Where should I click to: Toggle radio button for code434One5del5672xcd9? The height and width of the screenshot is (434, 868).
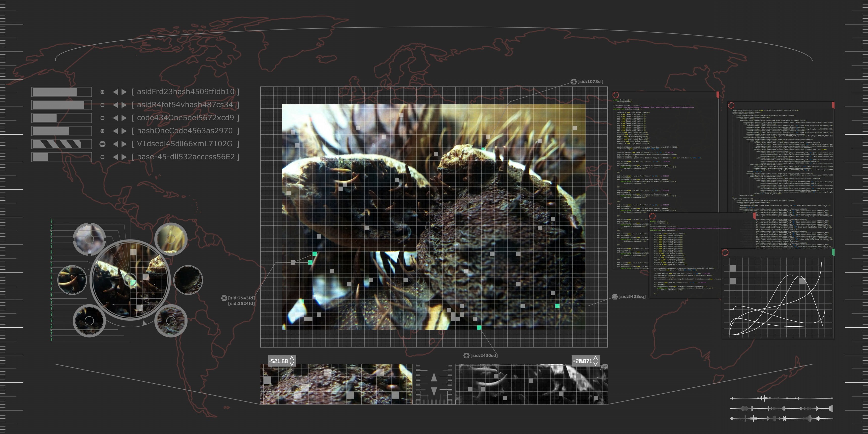(102, 118)
